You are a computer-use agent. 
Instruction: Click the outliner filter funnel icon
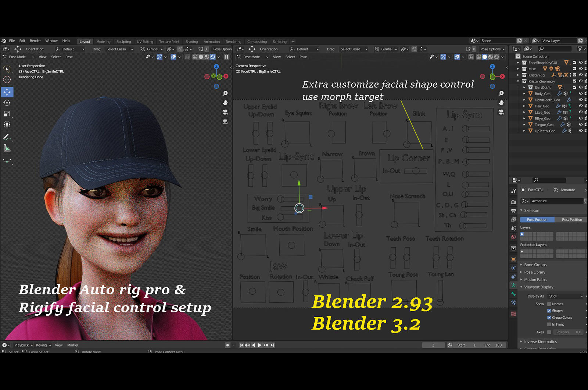click(x=580, y=49)
